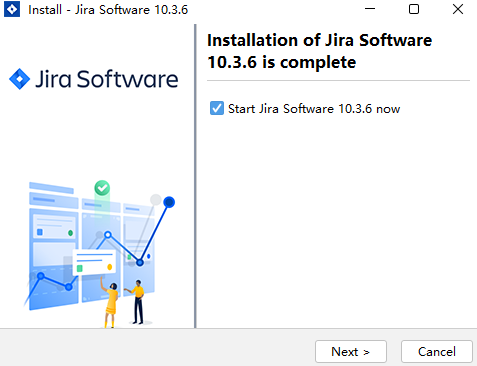The image size is (477, 366).
Task: Click the Jira dashboard illustration
Action: coord(99,253)
